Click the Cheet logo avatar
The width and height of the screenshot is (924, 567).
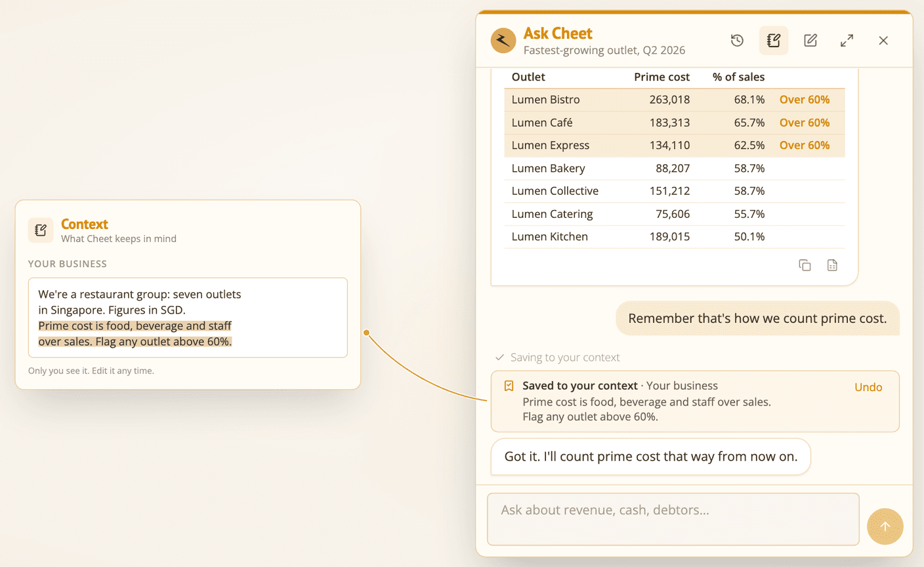click(x=503, y=41)
